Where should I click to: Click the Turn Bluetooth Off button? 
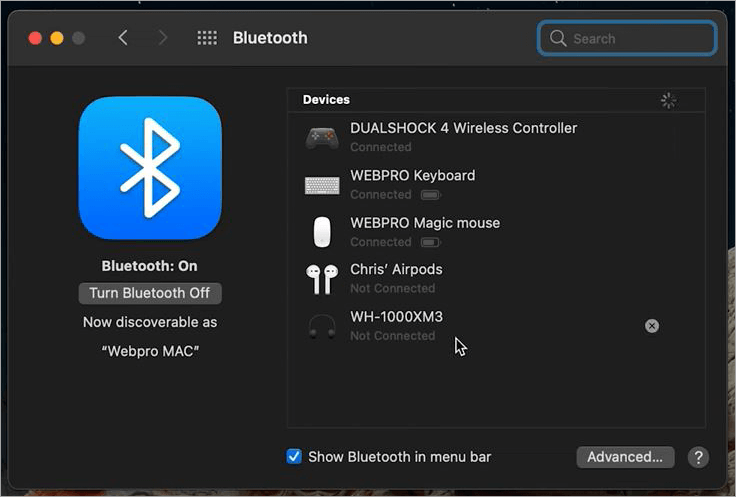pos(150,293)
